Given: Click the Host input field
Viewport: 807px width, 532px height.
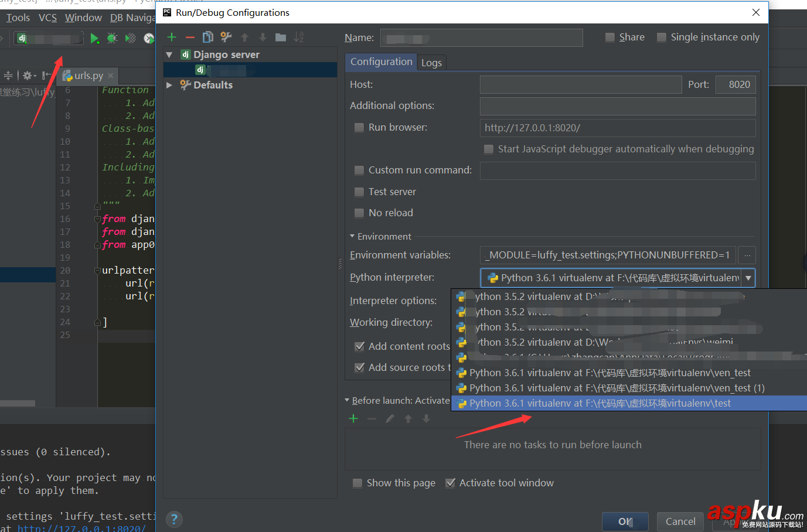Looking at the screenshot, I should point(581,84).
